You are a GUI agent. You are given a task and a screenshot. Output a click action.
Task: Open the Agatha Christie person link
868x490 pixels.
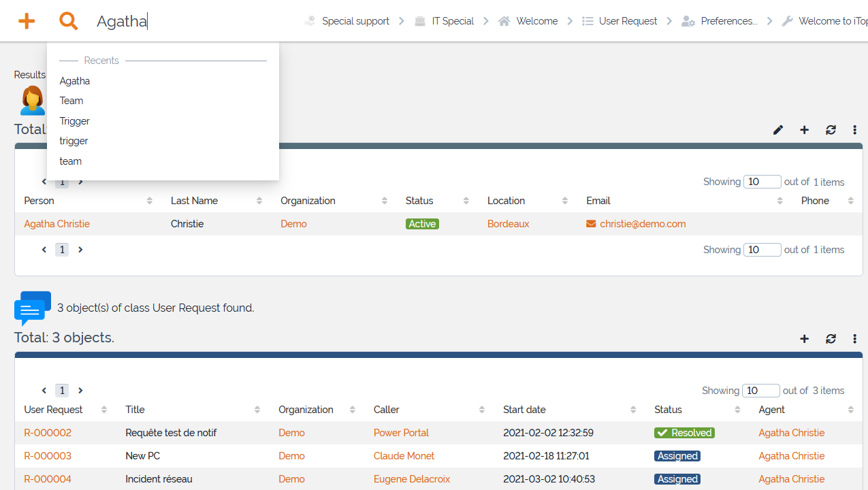click(57, 224)
